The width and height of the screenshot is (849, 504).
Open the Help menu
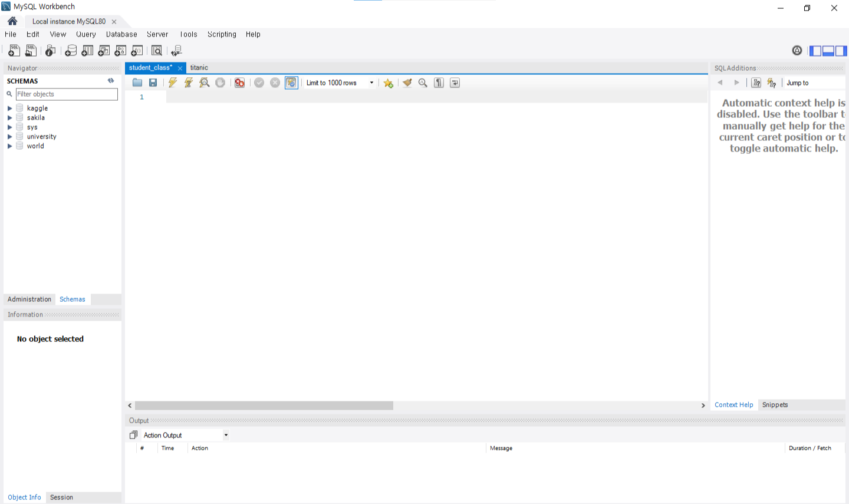pos(253,34)
